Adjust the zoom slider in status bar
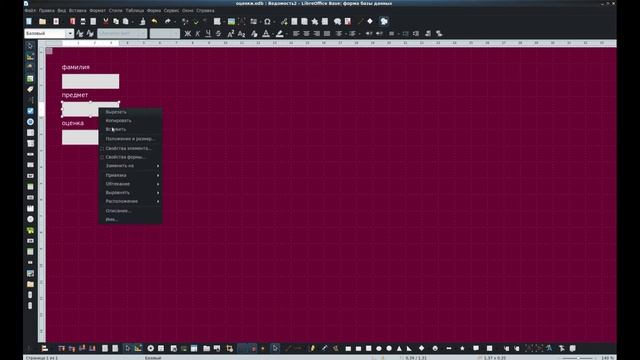Viewport: 640px width, 360px height. pos(578,358)
